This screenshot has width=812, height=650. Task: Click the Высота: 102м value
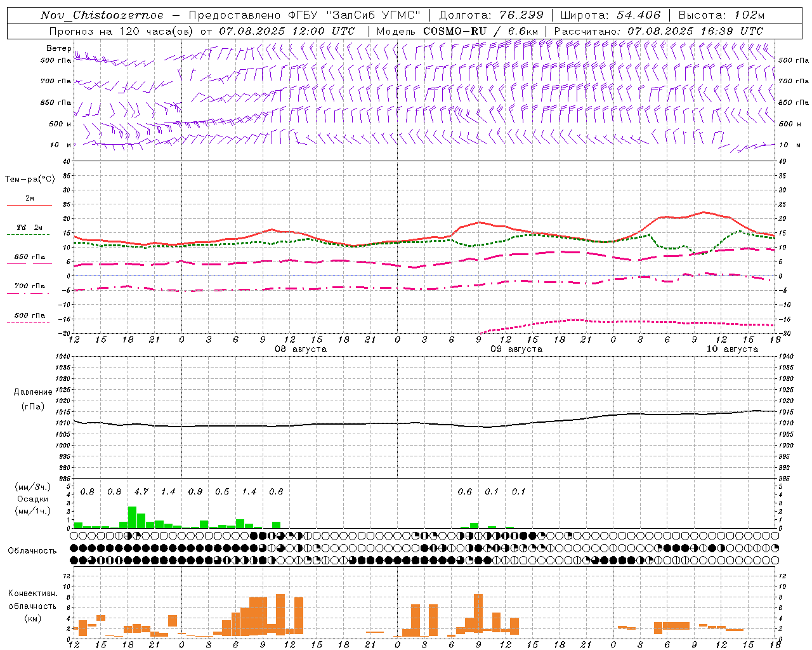point(721,15)
